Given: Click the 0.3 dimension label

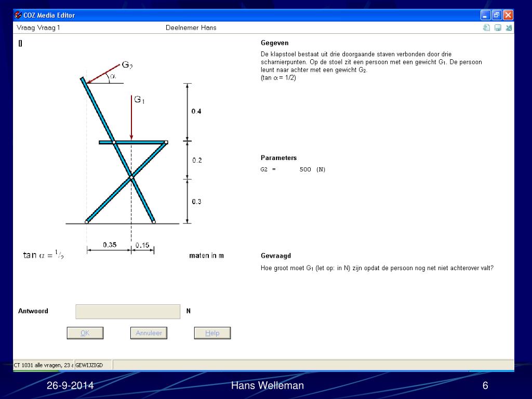Looking at the screenshot, I should click(196, 202).
